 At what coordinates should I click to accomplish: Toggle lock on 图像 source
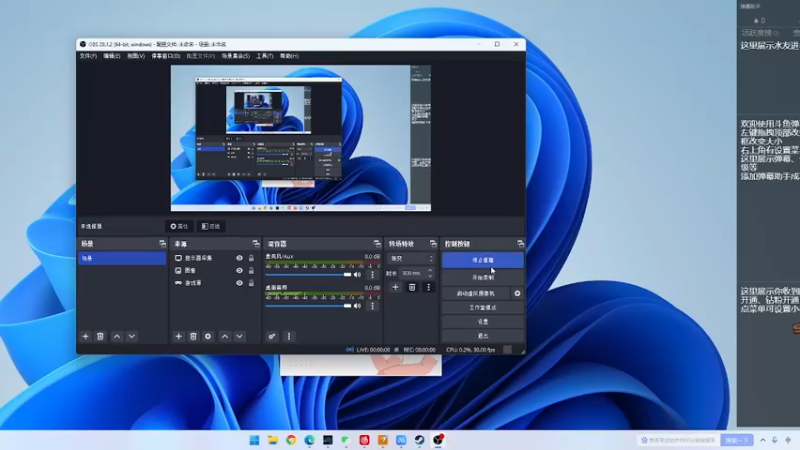point(251,270)
